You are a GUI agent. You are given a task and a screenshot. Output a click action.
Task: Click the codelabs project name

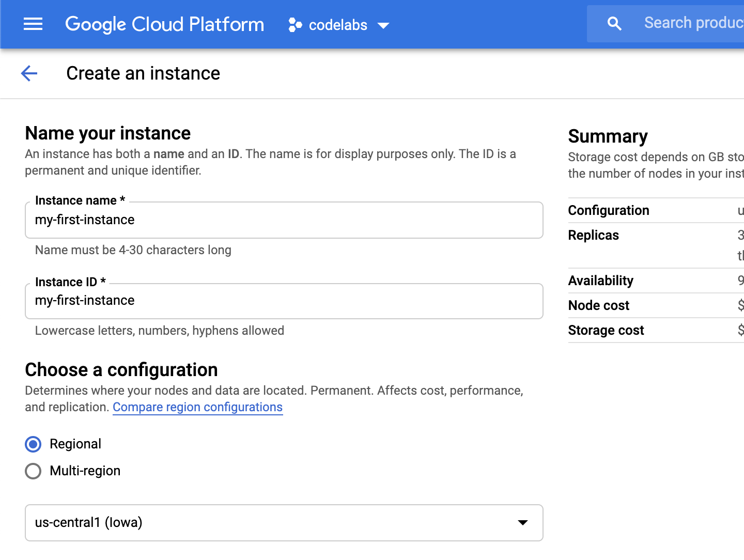pos(338,25)
